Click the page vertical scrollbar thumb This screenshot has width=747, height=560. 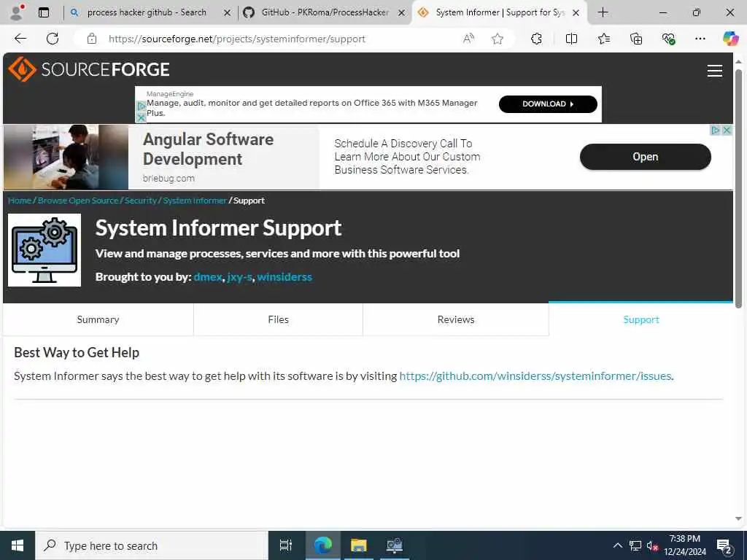click(x=738, y=189)
